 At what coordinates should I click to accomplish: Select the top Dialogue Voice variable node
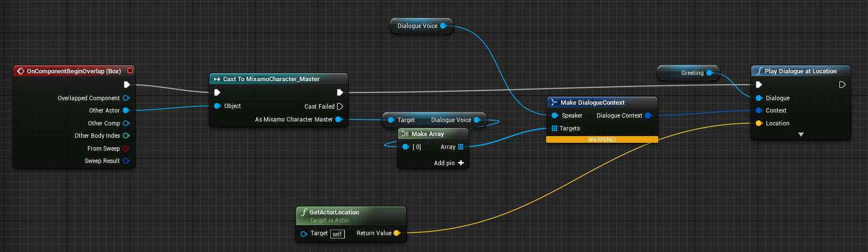point(417,26)
